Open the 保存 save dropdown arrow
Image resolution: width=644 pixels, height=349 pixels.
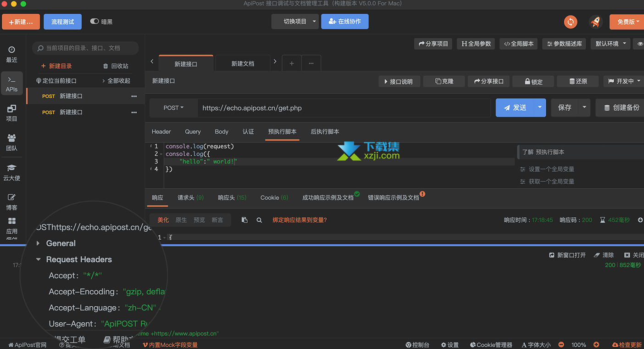[x=584, y=107]
